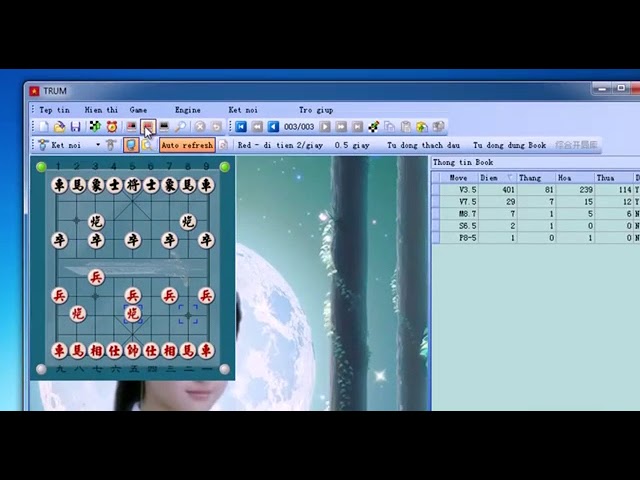Viewport: 640px width, 480px height.
Task: Sort by the Thang column header
Action: (536, 178)
